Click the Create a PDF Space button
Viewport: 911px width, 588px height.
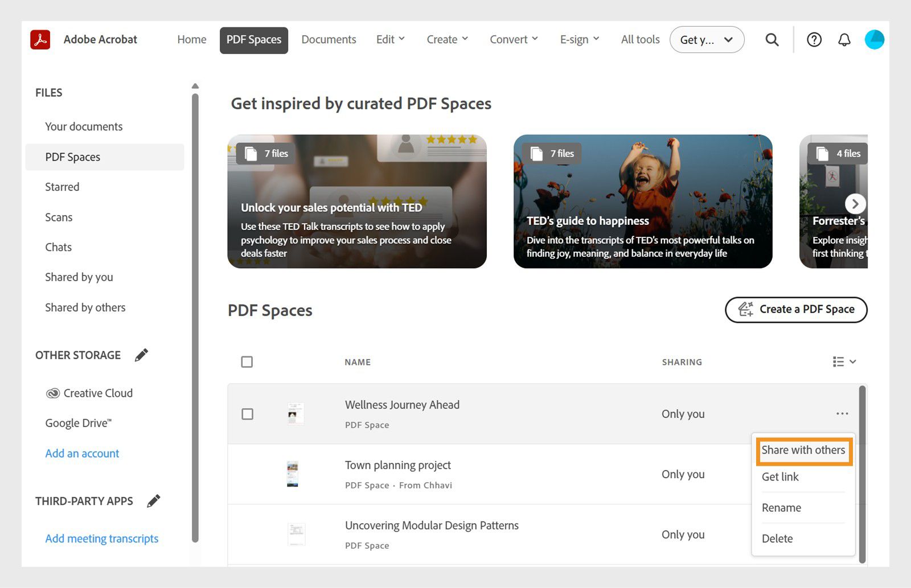click(795, 309)
